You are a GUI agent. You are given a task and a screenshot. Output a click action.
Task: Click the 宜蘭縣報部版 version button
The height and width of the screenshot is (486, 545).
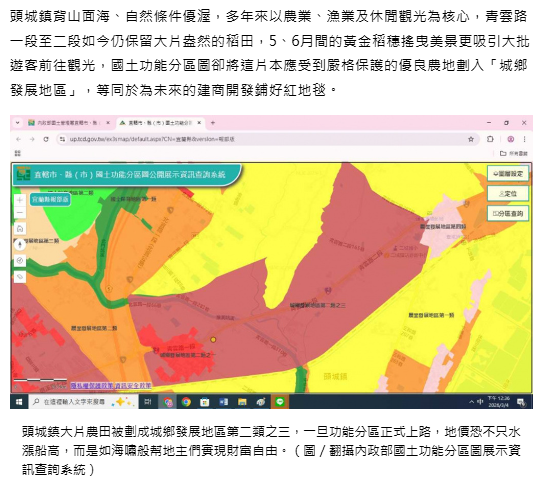50,200
